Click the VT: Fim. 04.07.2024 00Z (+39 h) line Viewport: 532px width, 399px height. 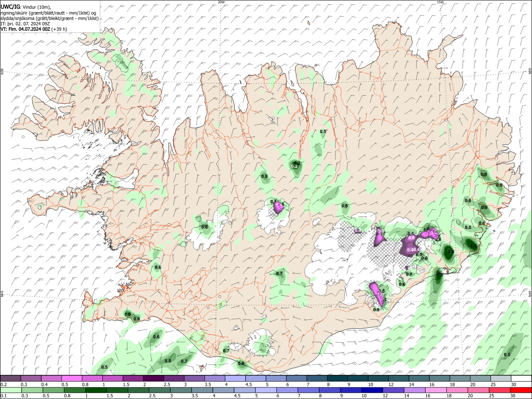(x=34, y=29)
